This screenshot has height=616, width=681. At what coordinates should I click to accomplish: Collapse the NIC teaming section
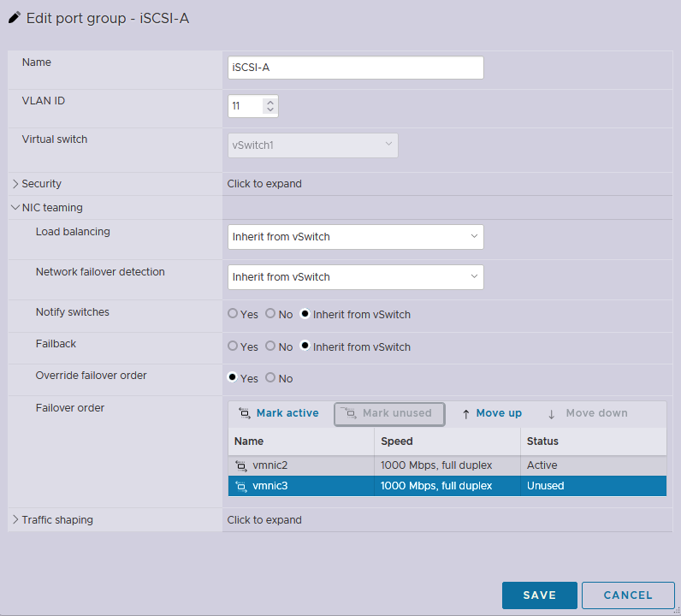point(15,208)
